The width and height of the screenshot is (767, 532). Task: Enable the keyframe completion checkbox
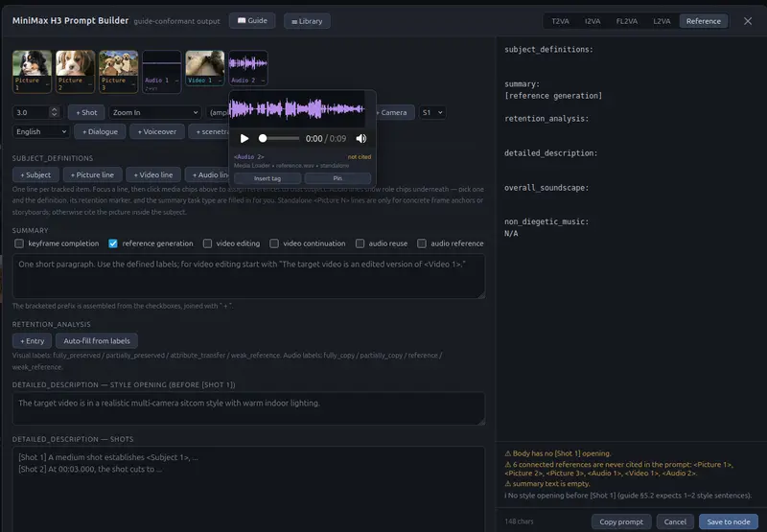[19, 243]
